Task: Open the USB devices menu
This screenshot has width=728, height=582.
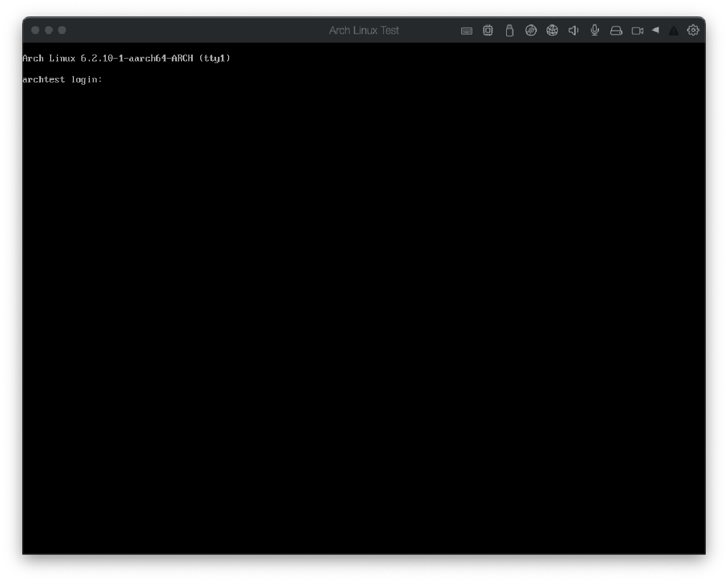Action: click(509, 31)
